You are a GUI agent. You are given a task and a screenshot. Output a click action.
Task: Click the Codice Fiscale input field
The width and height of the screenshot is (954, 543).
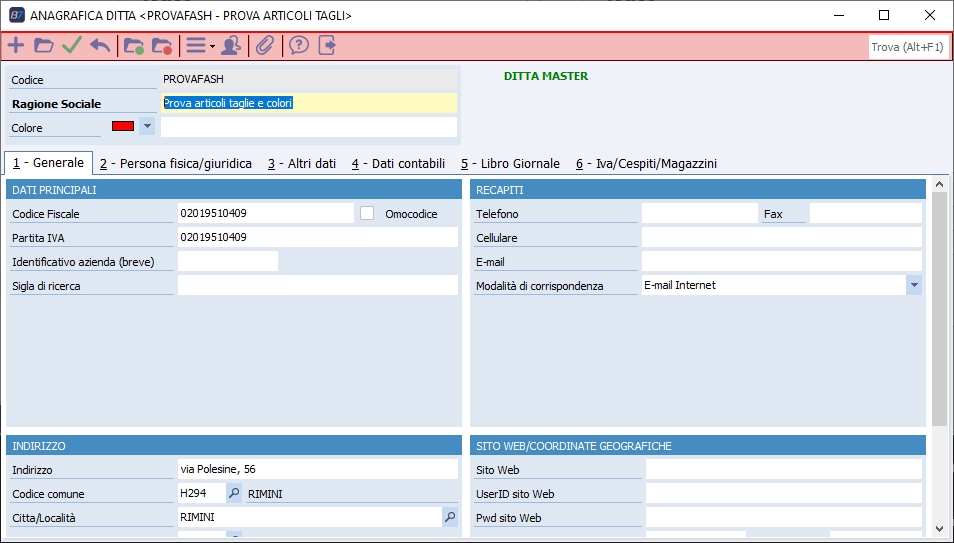click(x=265, y=213)
